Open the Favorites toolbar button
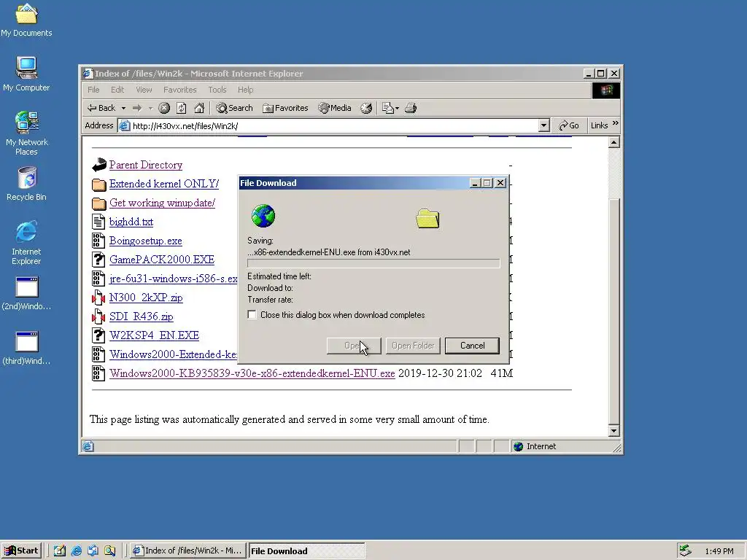747x560 pixels. coord(285,108)
